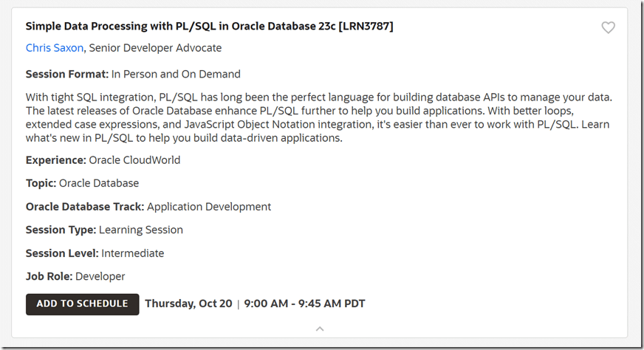The width and height of the screenshot is (644, 350).
Task: Click the In Person and On Demand value
Action: 176,74
